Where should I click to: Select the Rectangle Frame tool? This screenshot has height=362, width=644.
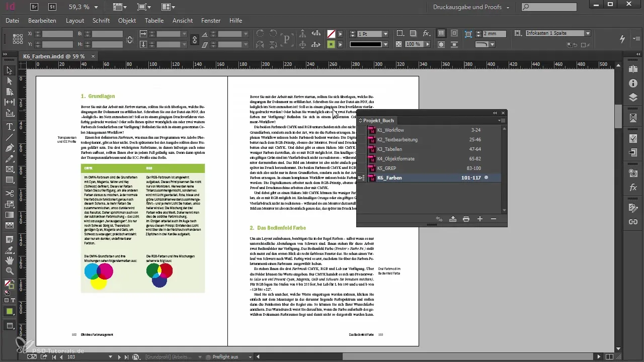pyautogui.click(x=9, y=169)
